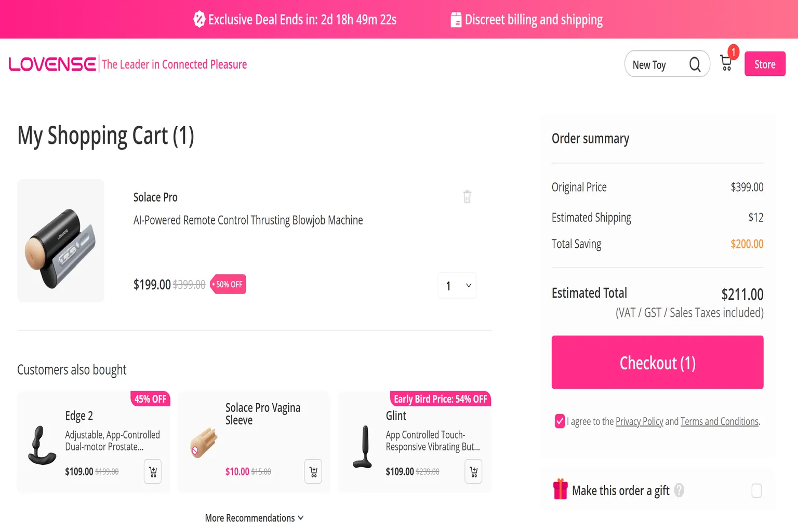This screenshot has width=798, height=532.
Task: Open the shopping cart icon in header
Action: pyautogui.click(x=726, y=63)
